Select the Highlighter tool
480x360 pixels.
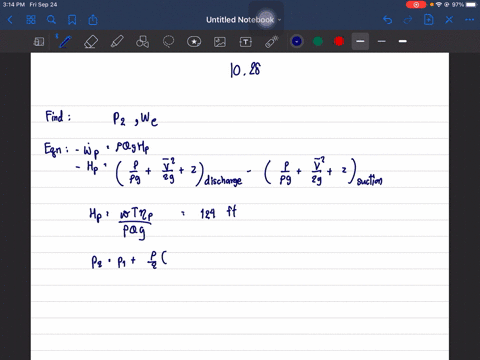(x=117, y=42)
